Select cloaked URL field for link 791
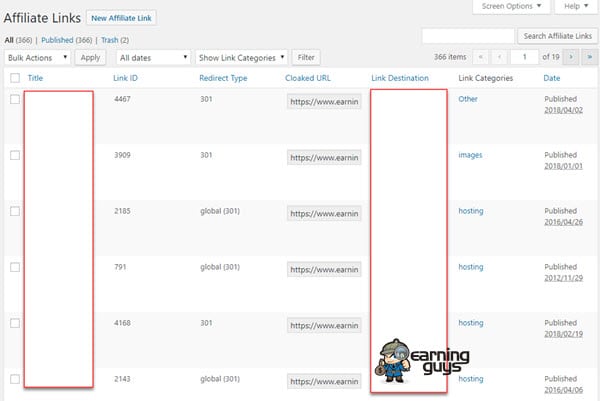 324,270
